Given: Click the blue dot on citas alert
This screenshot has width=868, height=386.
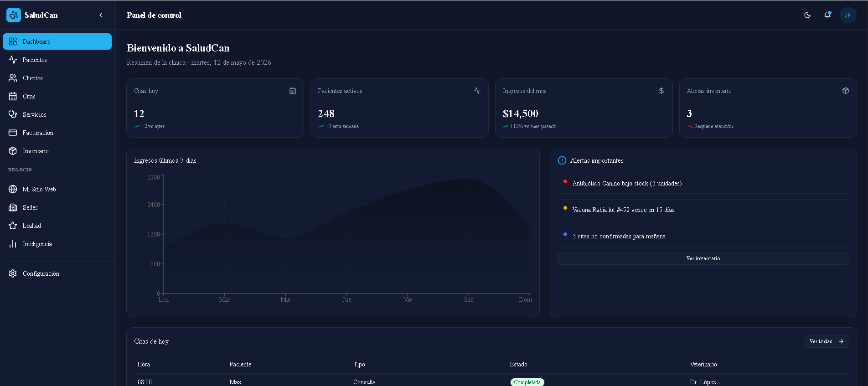Looking at the screenshot, I should point(565,234).
